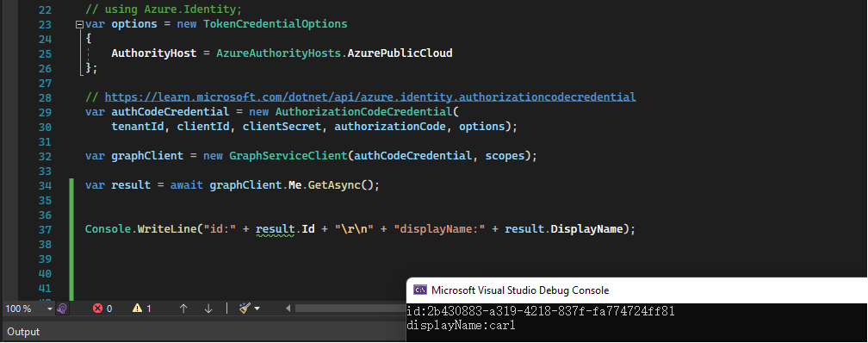Image resolution: width=868 pixels, height=343 pixels.
Task: Click the id output line in console
Action: pos(541,311)
